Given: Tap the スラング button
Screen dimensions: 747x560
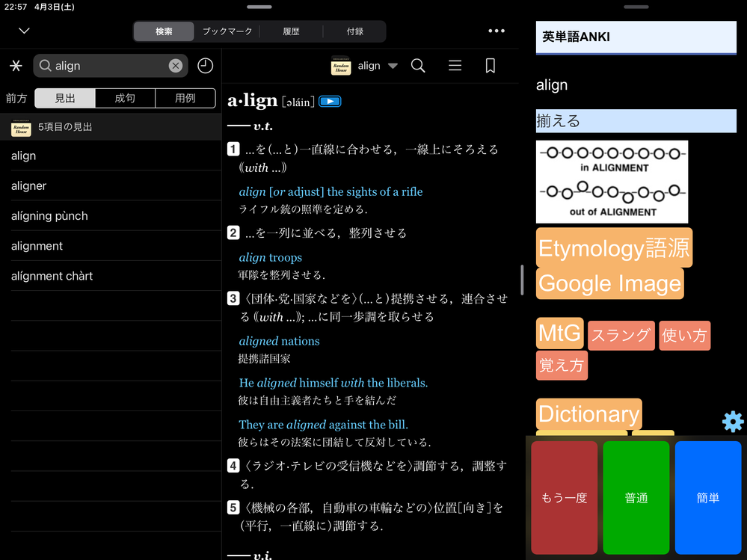Looking at the screenshot, I should 621,336.
